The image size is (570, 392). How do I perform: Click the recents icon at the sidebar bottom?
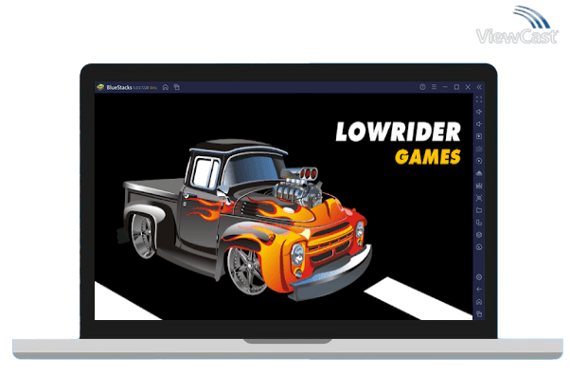pos(479,313)
